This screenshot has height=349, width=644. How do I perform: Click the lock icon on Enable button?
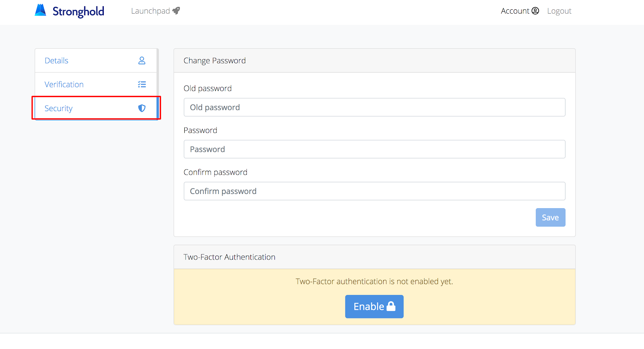(x=391, y=307)
